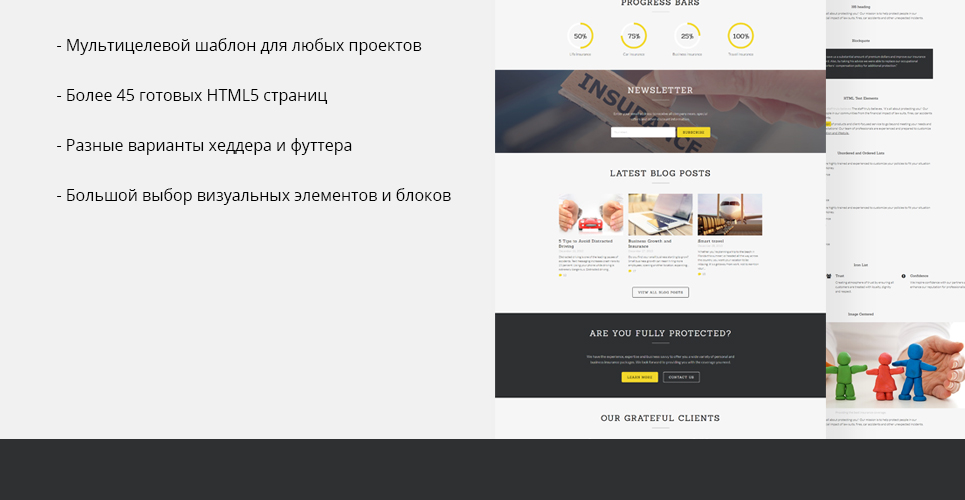Image resolution: width=965 pixels, height=500 pixels.
Task: Click the Contact Us outlined button
Action: pos(681,377)
